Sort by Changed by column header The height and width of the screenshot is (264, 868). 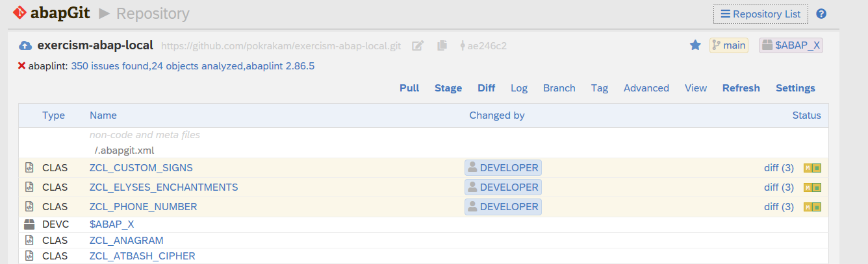497,115
